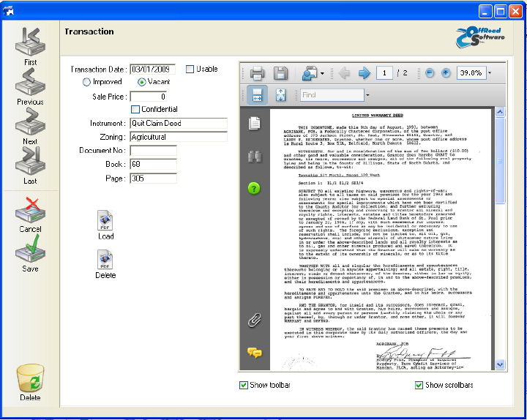Viewport: 527px width, 420px height.
Task: Minimize the Transaction window
Action: [x=485, y=12]
